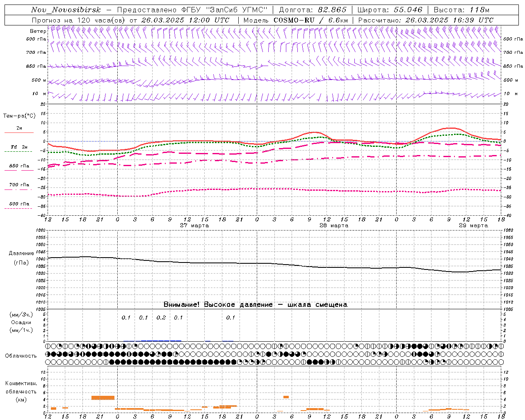Click the Nov_Novosibirsk station title
525x420 pixels.
[x=66, y=10]
